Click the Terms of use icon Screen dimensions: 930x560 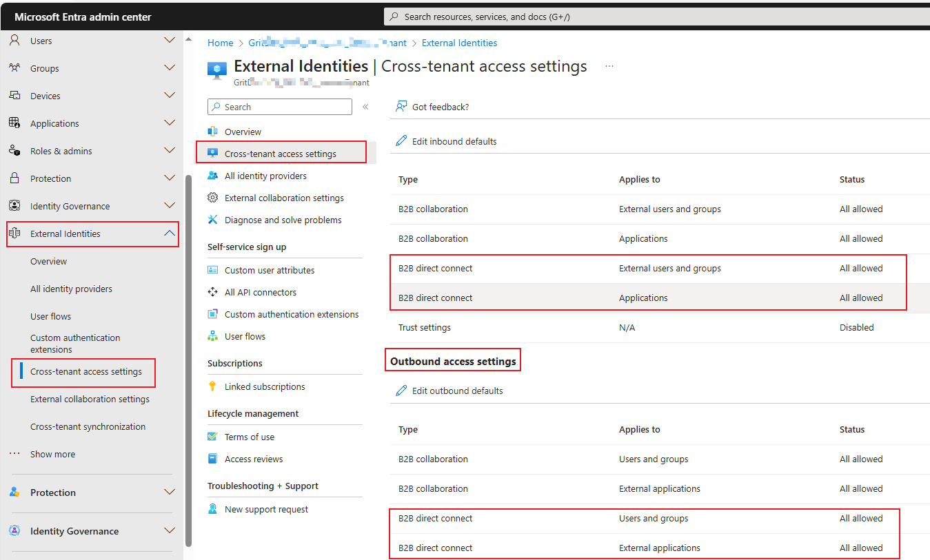[x=213, y=437]
